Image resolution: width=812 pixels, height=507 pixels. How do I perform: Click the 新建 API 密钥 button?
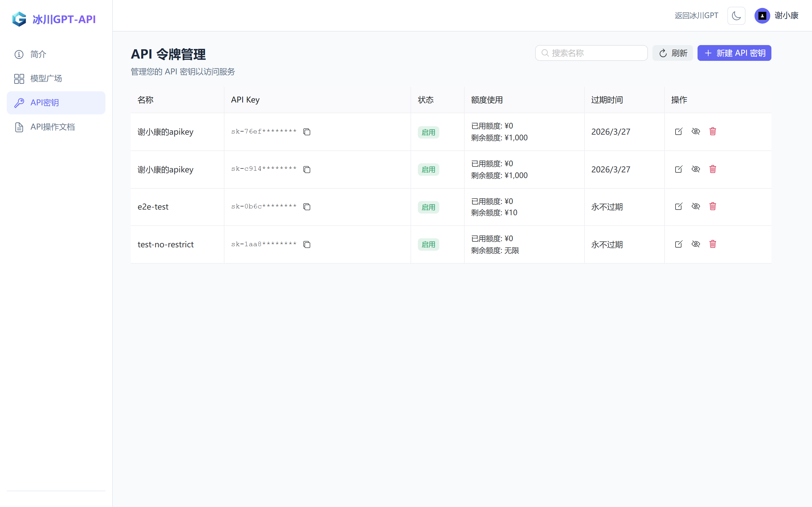point(734,53)
